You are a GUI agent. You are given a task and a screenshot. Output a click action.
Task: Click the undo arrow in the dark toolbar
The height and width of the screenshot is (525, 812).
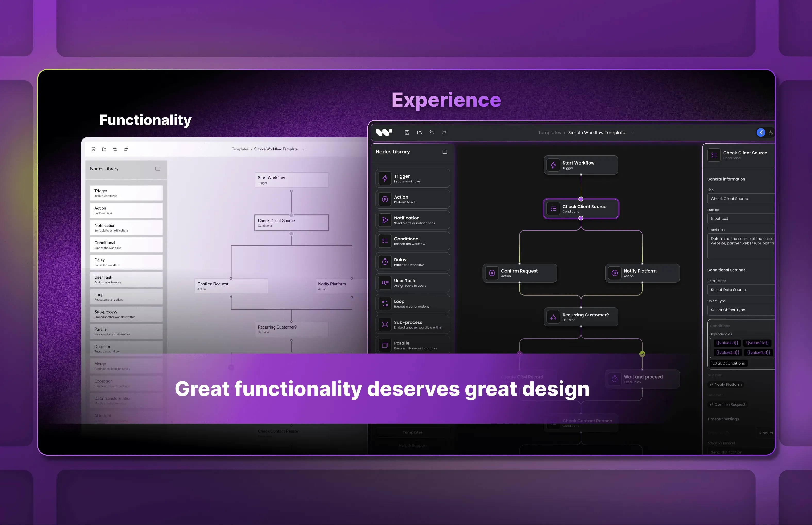(x=432, y=133)
